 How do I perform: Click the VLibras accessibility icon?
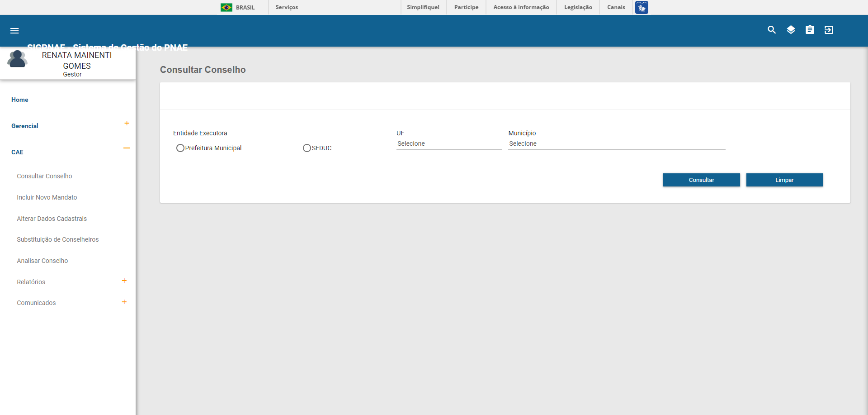click(x=642, y=7)
